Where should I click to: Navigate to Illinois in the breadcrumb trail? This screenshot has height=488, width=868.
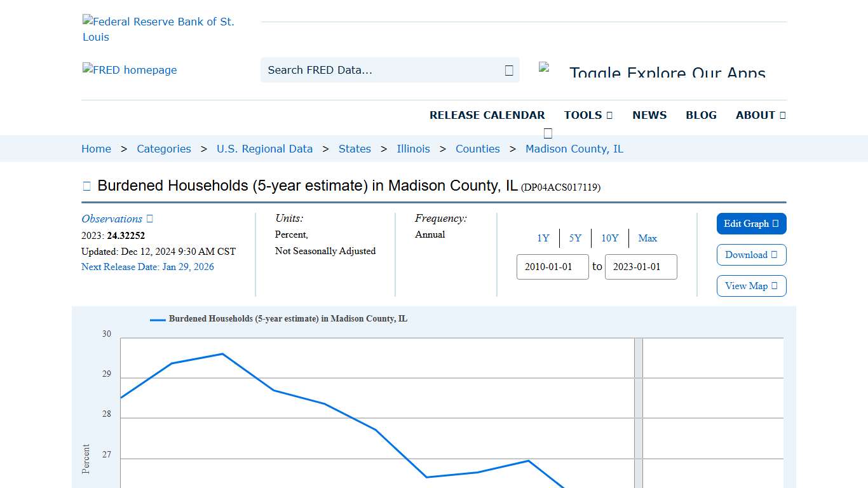pyautogui.click(x=413, y=149)
